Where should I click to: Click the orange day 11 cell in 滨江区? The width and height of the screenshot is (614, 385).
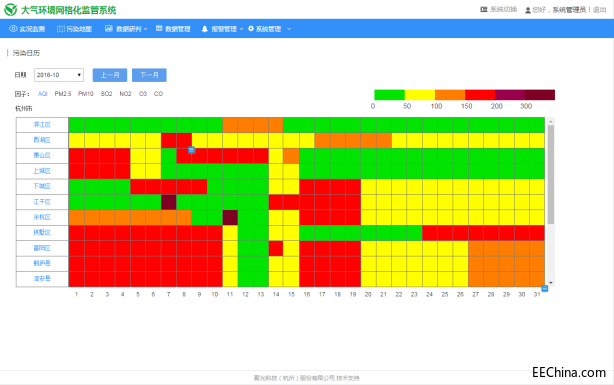[x=230, y=125]
